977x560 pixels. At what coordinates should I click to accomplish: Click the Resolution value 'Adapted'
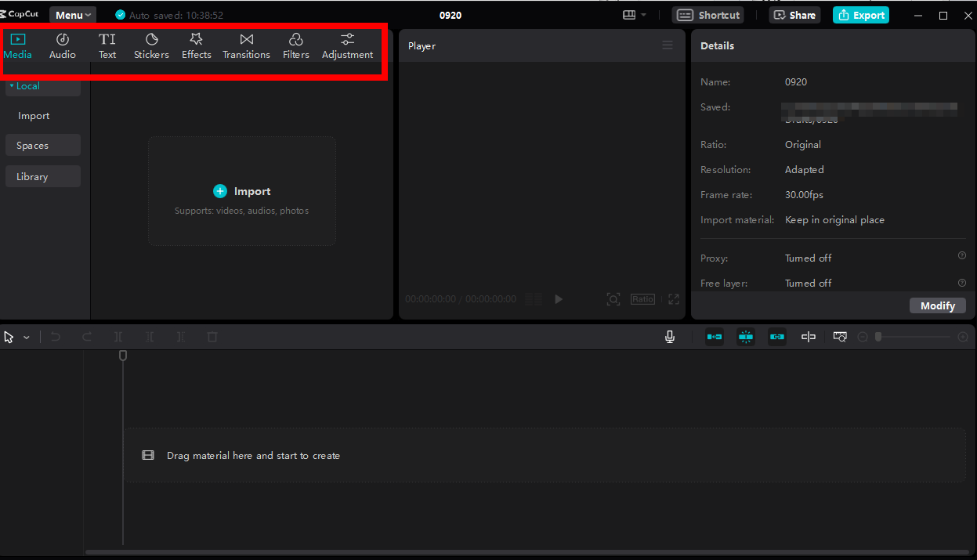point(804,170)
